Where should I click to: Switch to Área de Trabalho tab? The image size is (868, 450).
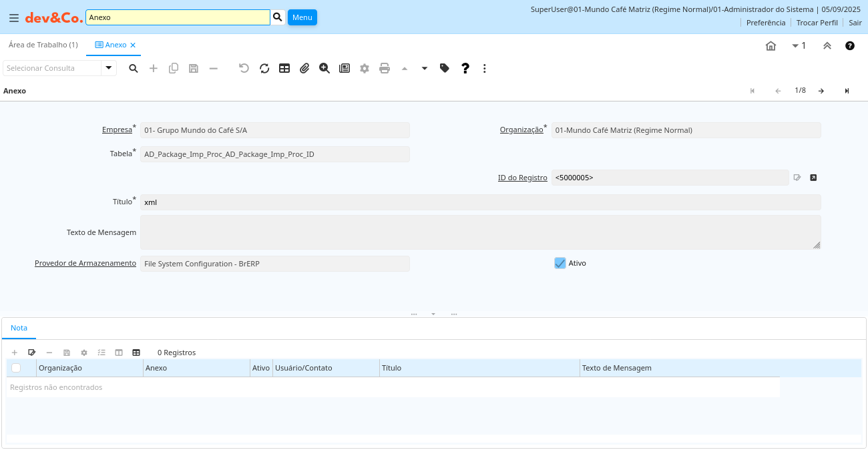[43, 45]
